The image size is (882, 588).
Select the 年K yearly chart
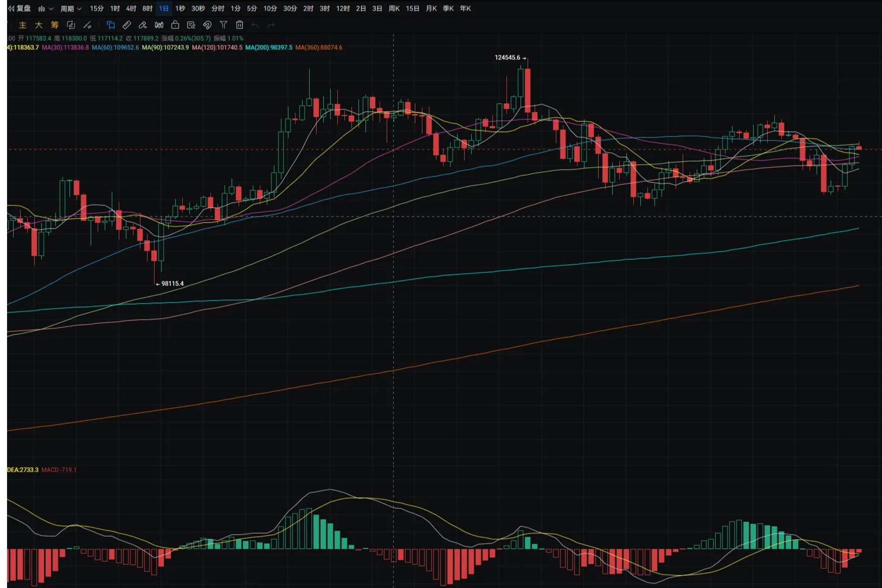(x=465, y=9)
